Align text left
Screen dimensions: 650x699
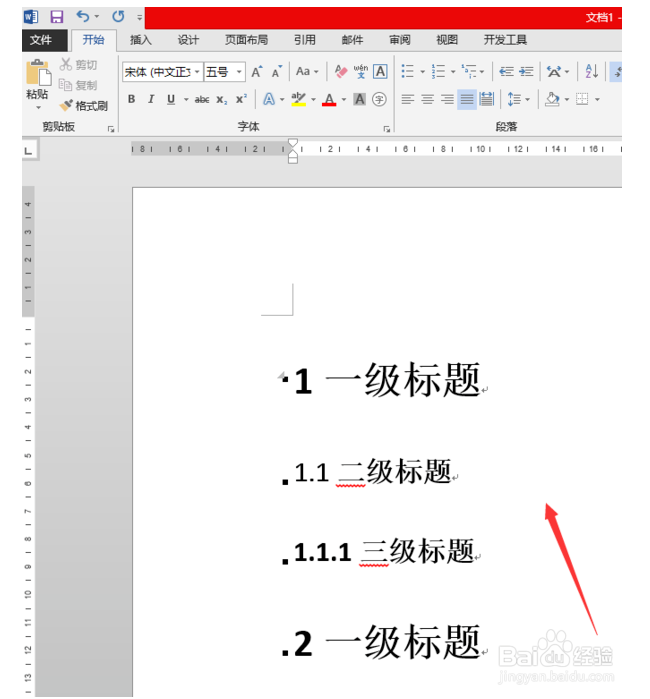click(407, 99)
